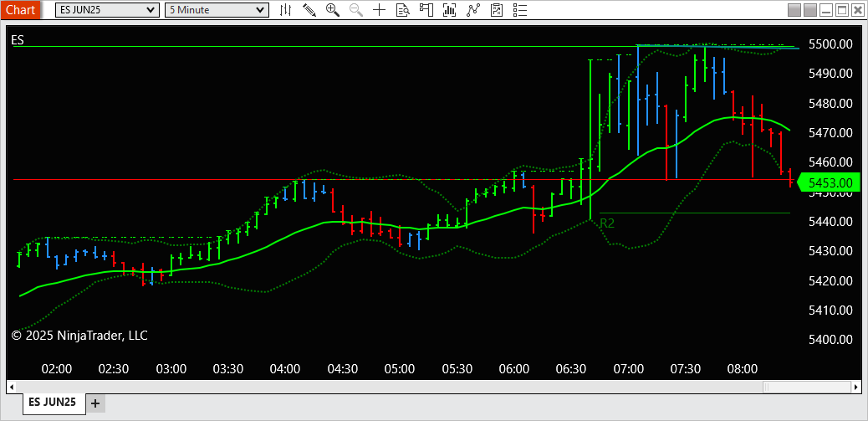This screenshot has width=868, height=421.
Task: Click the 07:00 time axis label
Action: point(628,369)
